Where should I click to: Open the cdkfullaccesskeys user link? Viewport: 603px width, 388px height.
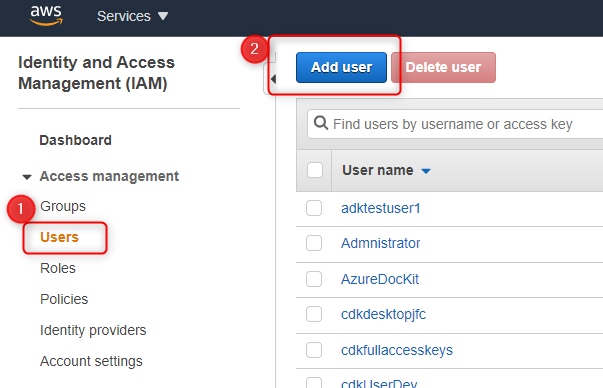[x=397, y=350]
